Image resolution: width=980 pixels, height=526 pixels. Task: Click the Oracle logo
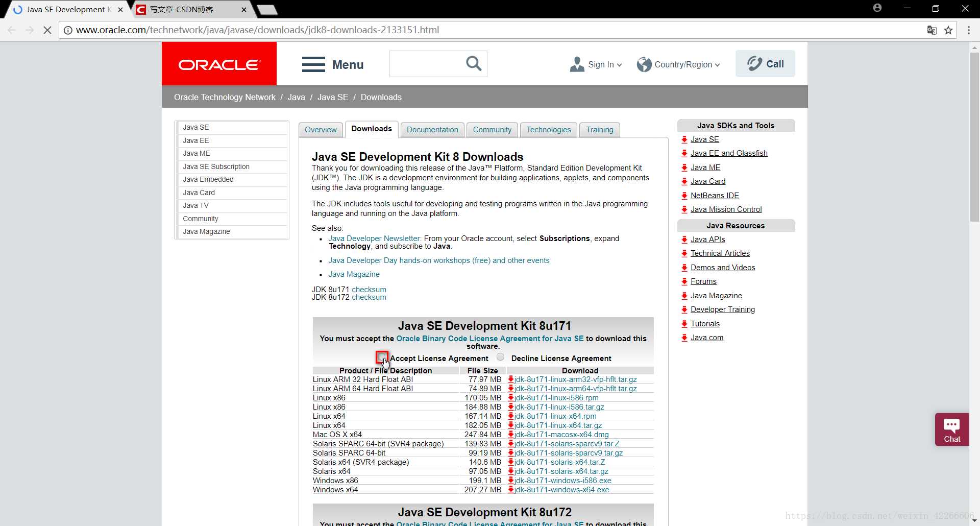pos(219,64)
